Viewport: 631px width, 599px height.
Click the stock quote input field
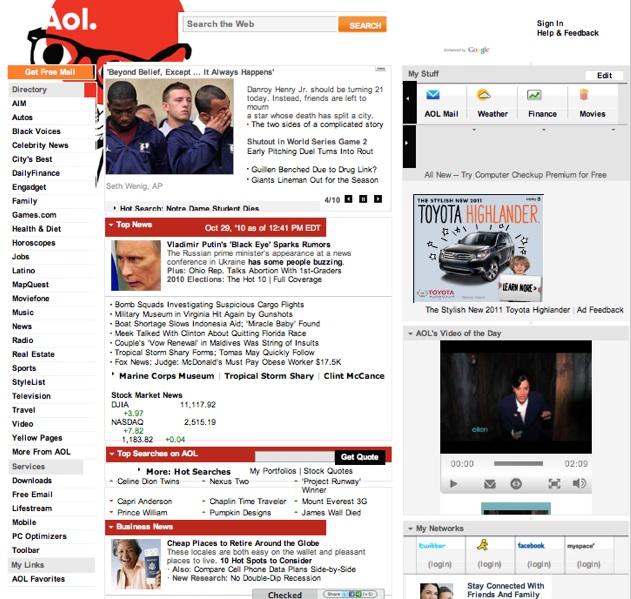[x=295, y=456]
